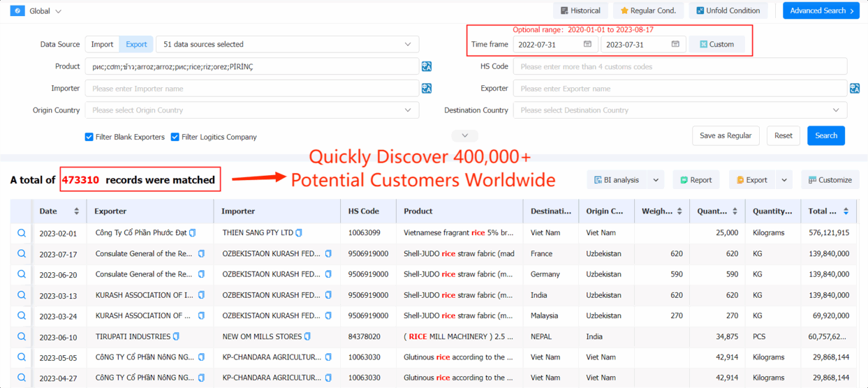This screenshot has width=868, height=388.
Task: Click the Exporter name input field
Action: 680,89
